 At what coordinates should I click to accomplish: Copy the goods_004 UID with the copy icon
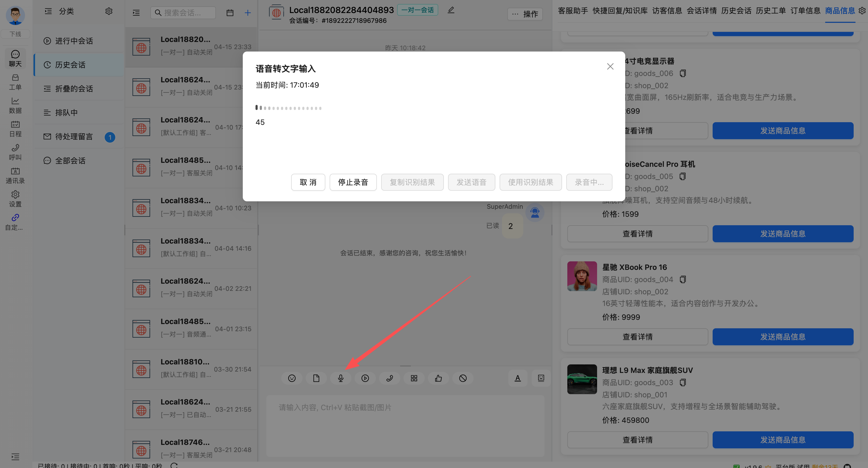pyautogui.click(x=683, y=279)
